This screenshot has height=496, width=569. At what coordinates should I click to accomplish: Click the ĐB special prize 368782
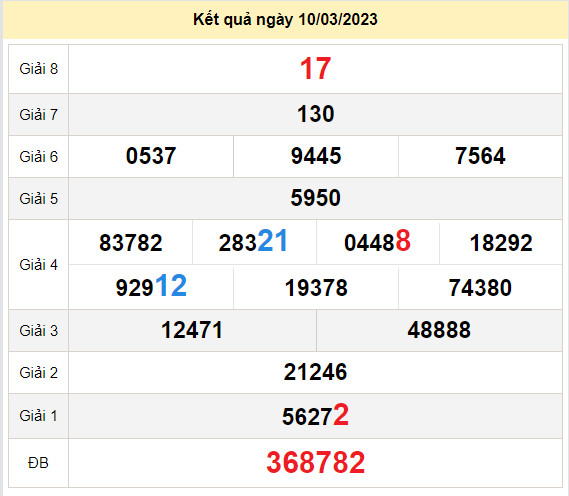click(315, 462)
